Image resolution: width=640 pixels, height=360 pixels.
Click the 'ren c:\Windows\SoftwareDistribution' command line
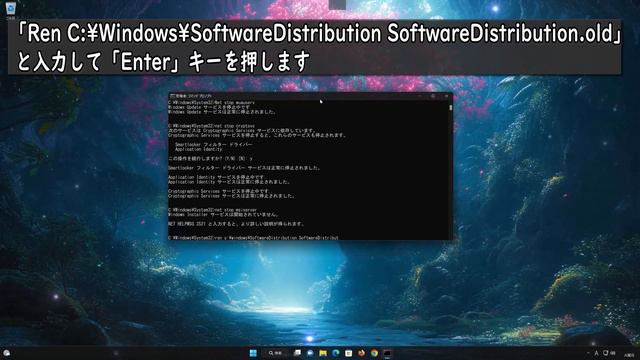tap(253, 238)
